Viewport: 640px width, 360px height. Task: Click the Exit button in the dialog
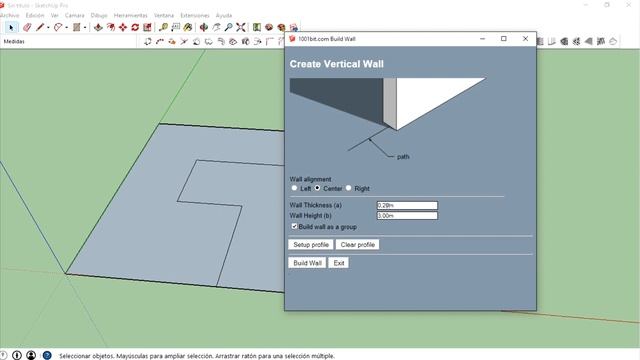point(339,263)
